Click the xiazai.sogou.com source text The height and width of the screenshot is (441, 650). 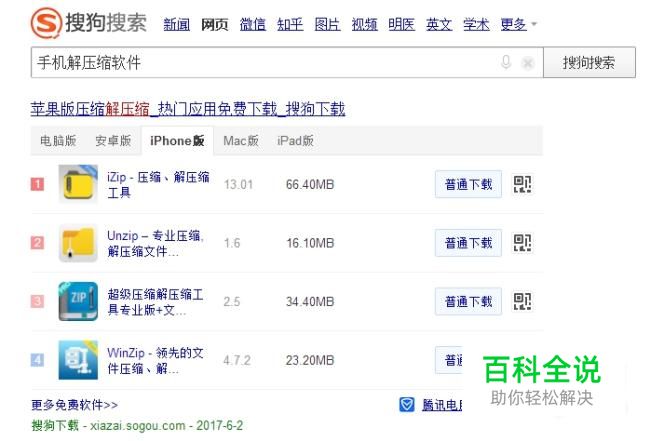tap(138, 426)
